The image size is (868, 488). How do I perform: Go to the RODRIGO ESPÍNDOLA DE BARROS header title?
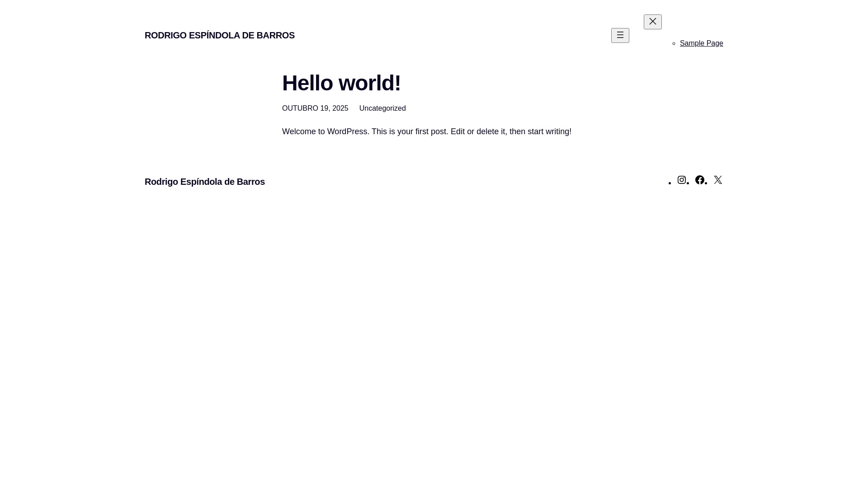(219, 35)
